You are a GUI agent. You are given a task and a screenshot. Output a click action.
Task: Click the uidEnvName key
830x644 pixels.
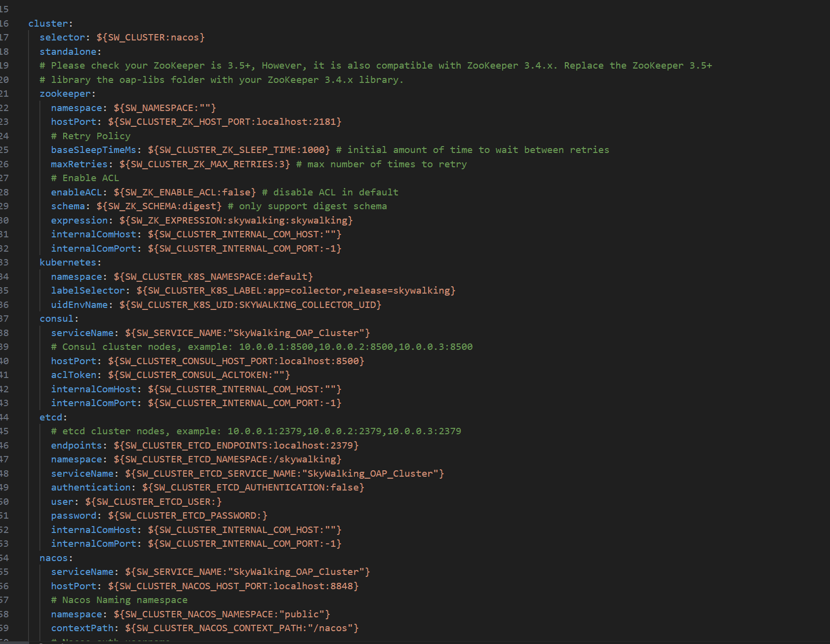79,305
